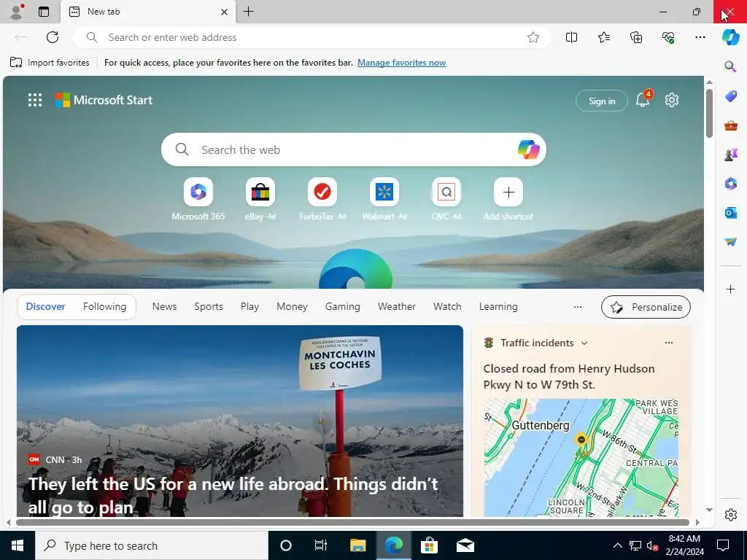Switch to Watch feed tab
Screen dimensions: 747x560
click(447, 307)
